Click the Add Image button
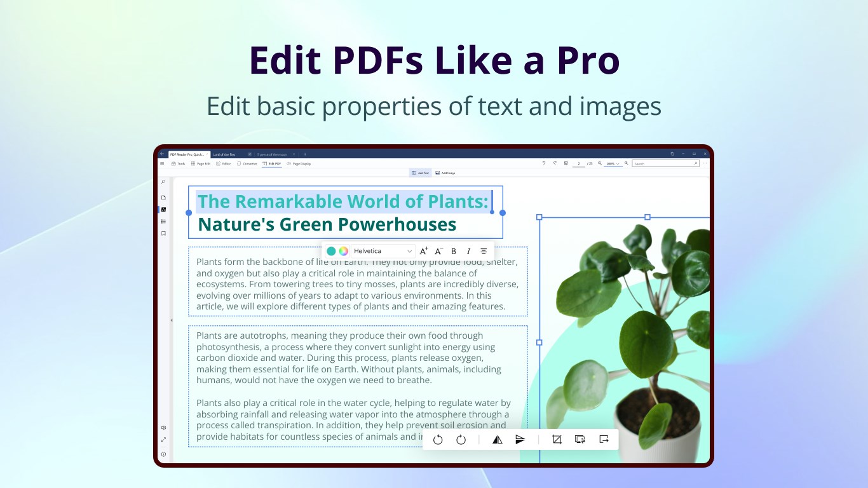 pos(445,172)
